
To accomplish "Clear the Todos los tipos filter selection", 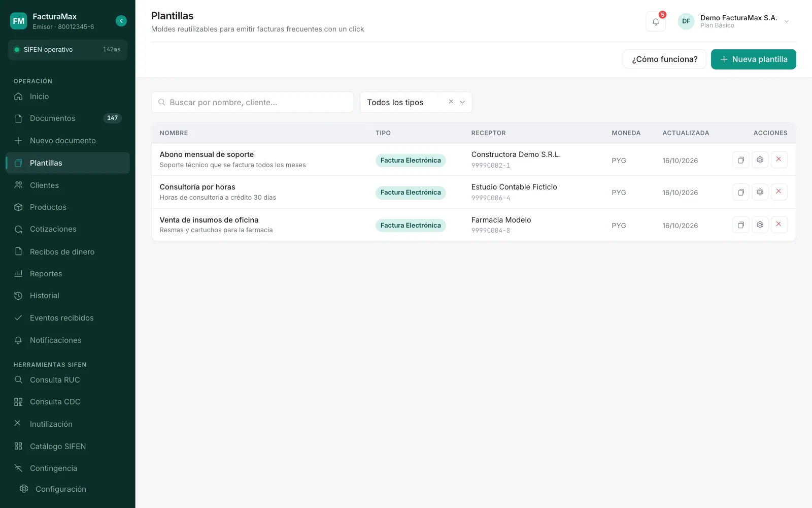I will point(451,102).
